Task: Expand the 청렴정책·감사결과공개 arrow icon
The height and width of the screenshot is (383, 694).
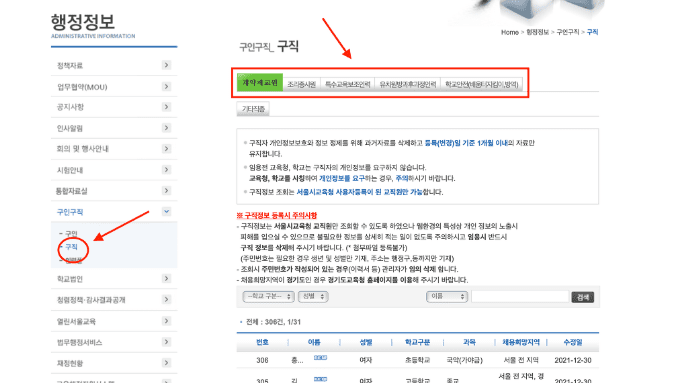Action: tap(166, 299)
